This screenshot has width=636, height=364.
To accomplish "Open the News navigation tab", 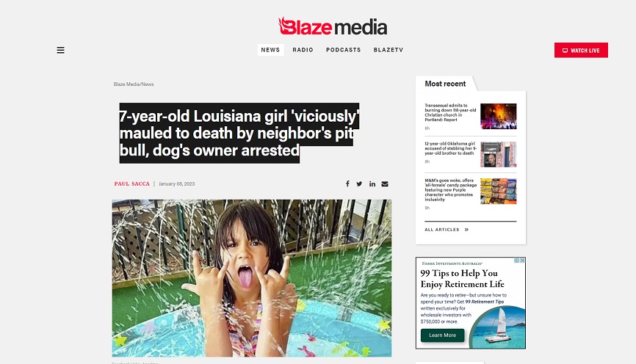I will coord(270,50).
